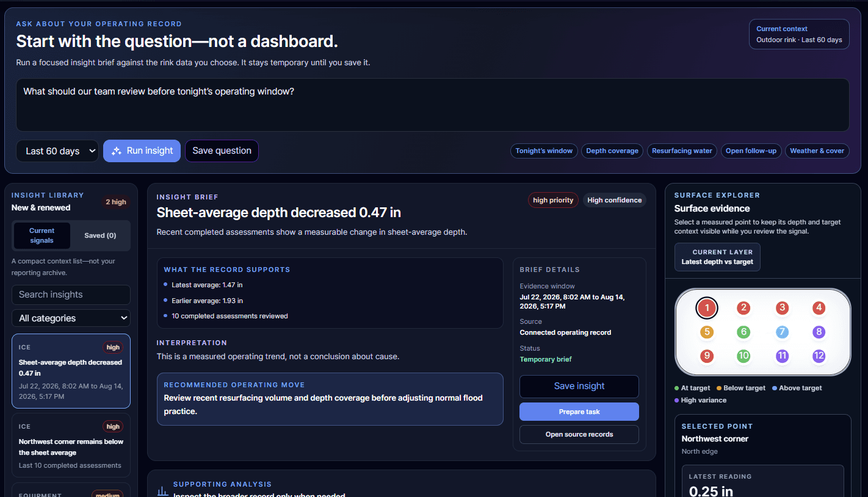Click the 2 high badge in Insight Library
Viewport: 868px width, 497px height.
116,202
